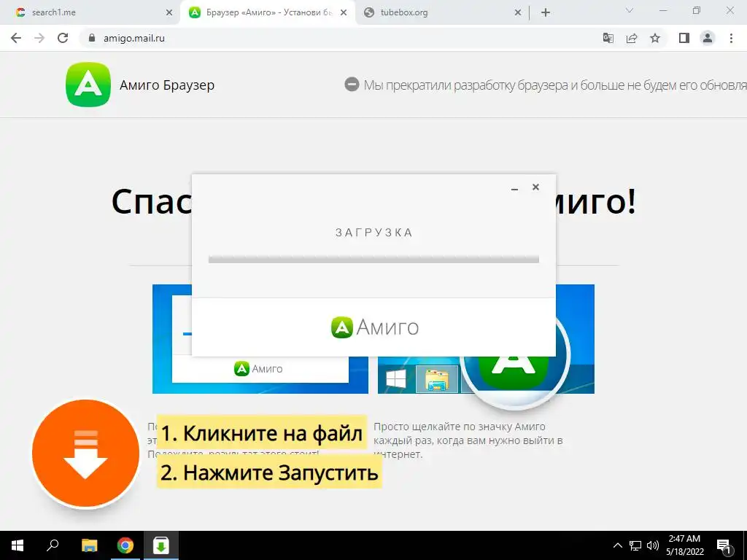Open the Chrome profile avatar

(x=708, y=38)
